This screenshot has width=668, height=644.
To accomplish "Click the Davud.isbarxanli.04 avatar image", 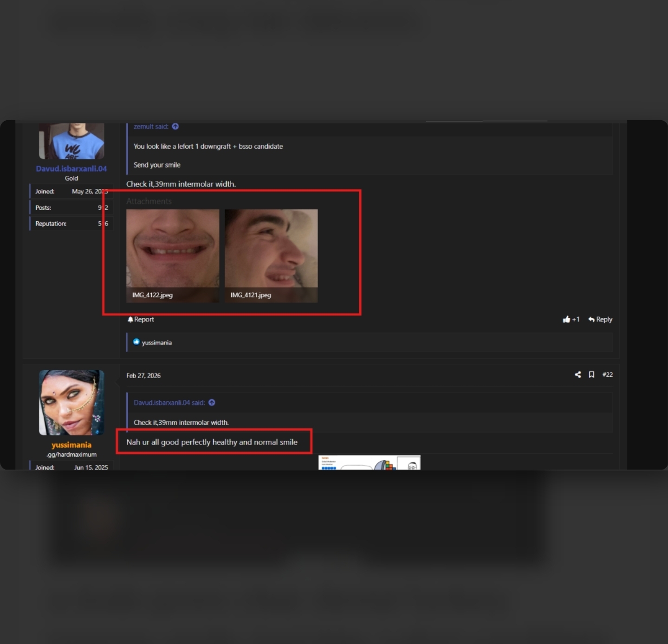I will 71,141.
